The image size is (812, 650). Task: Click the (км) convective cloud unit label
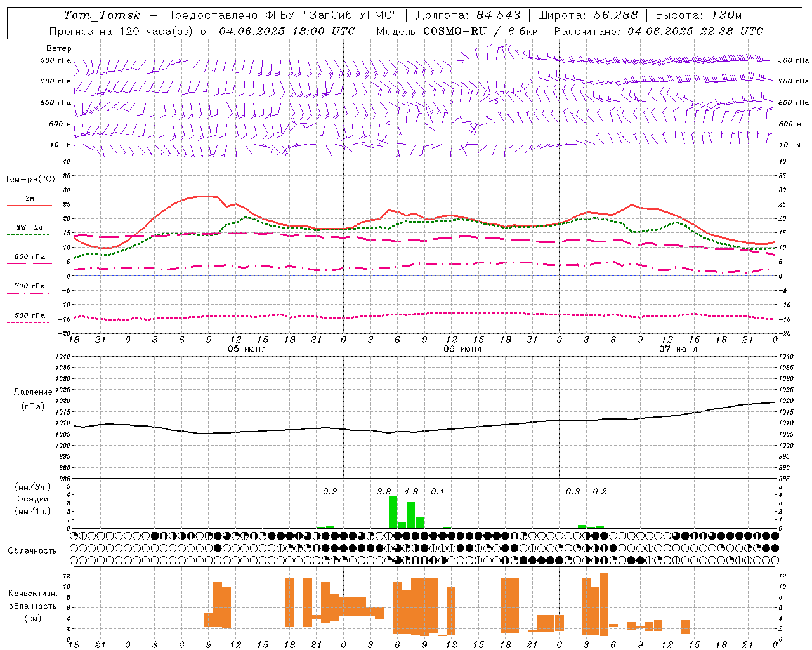(x=32, y=618)
